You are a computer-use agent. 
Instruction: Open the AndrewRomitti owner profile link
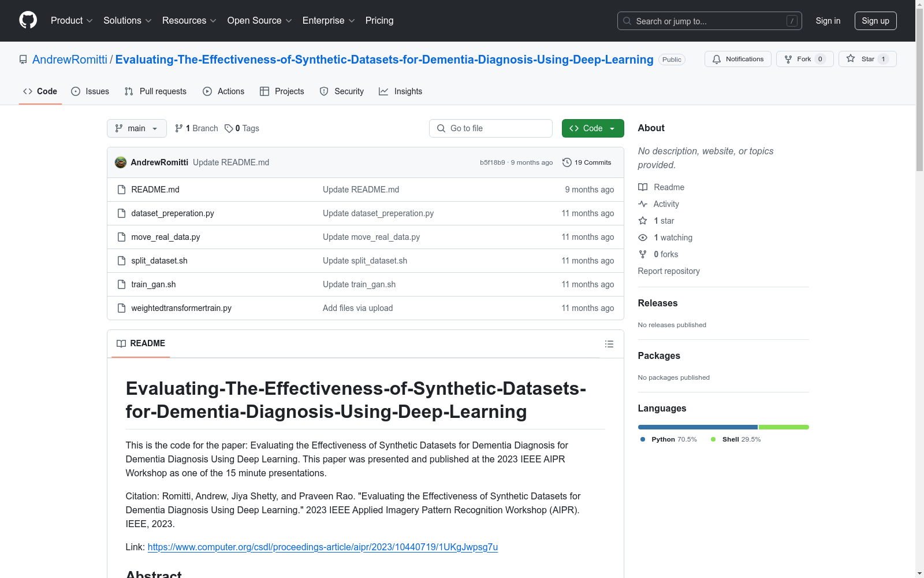click(70, 60)
